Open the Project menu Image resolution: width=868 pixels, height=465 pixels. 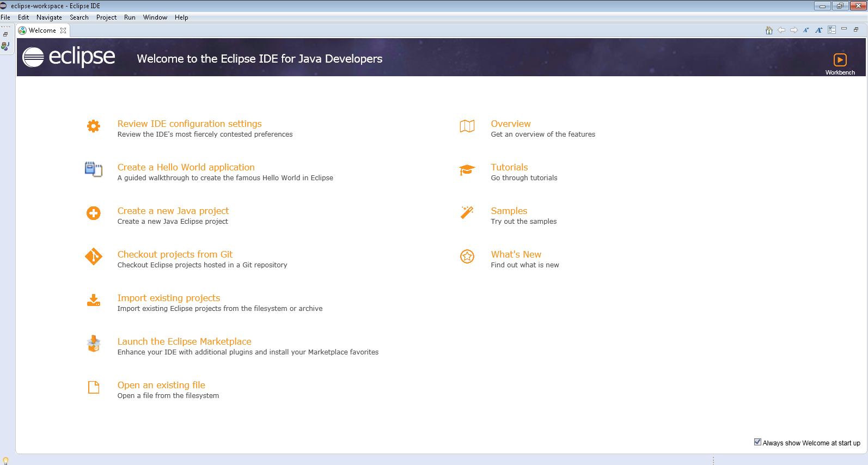pyautogui.click(x=106, y=17)
